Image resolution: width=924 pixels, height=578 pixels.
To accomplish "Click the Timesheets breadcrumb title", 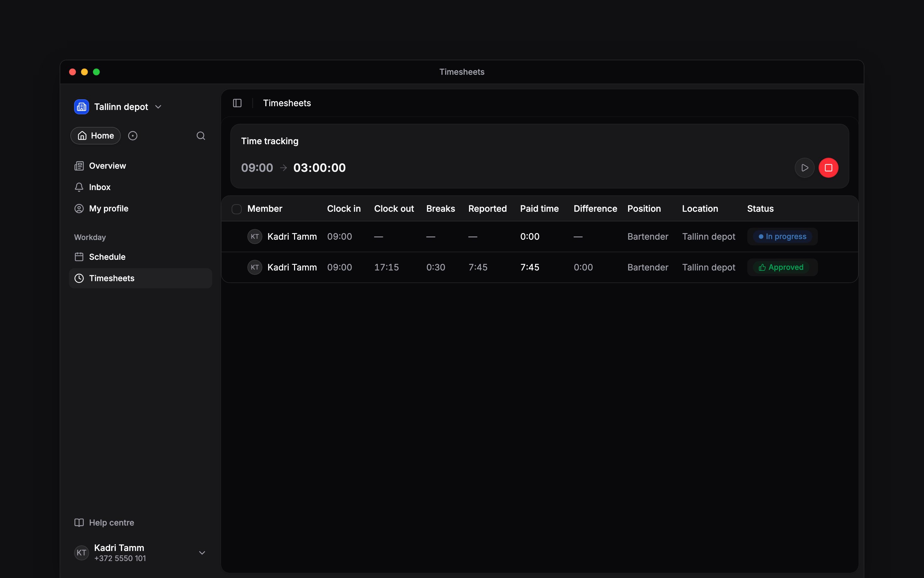I will coord(287,103).
